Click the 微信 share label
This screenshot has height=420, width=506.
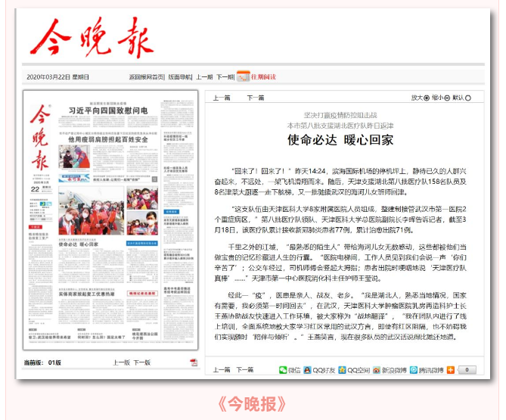tap(294, 370)
